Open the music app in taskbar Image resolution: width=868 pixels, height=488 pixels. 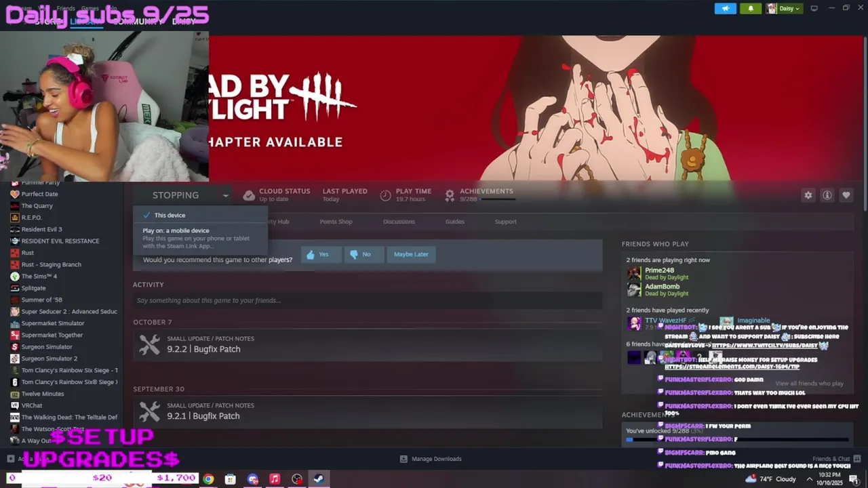pos(275,479)
